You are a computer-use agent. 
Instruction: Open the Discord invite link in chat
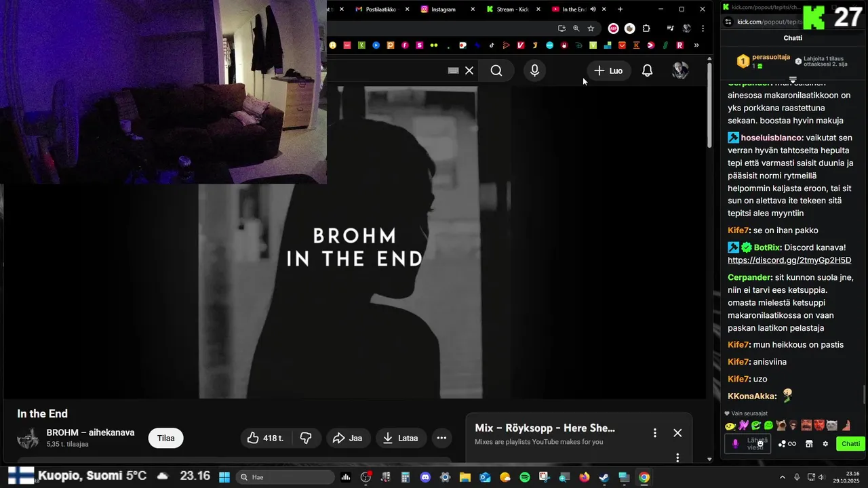pyautogui.click(x=789, y=260)
